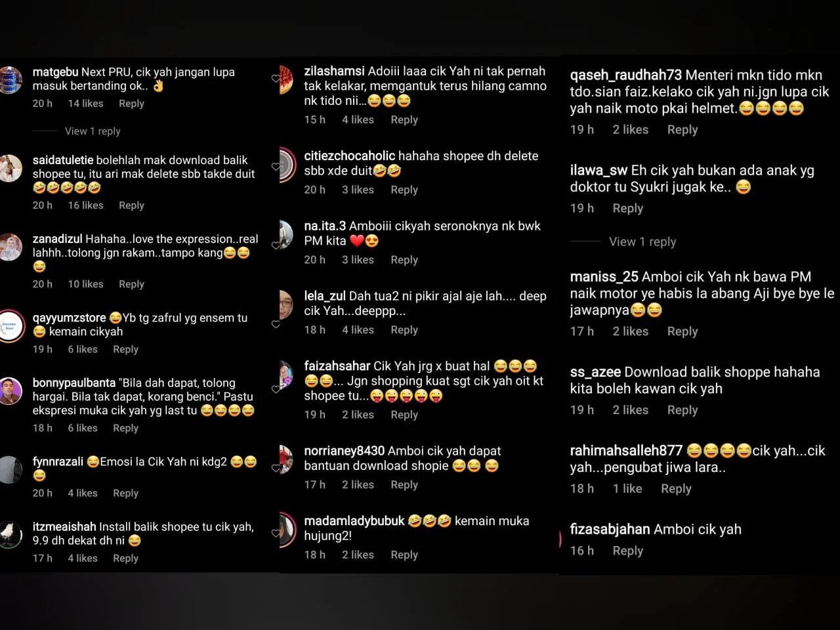View 14 likes on matgebu comment
840x630 pixels.
coord(85,104)
